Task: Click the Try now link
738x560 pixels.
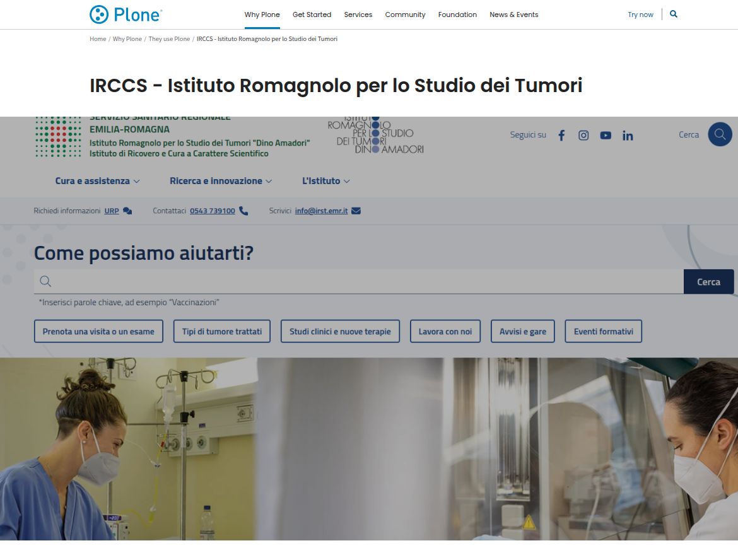Action: coord(640,15)
